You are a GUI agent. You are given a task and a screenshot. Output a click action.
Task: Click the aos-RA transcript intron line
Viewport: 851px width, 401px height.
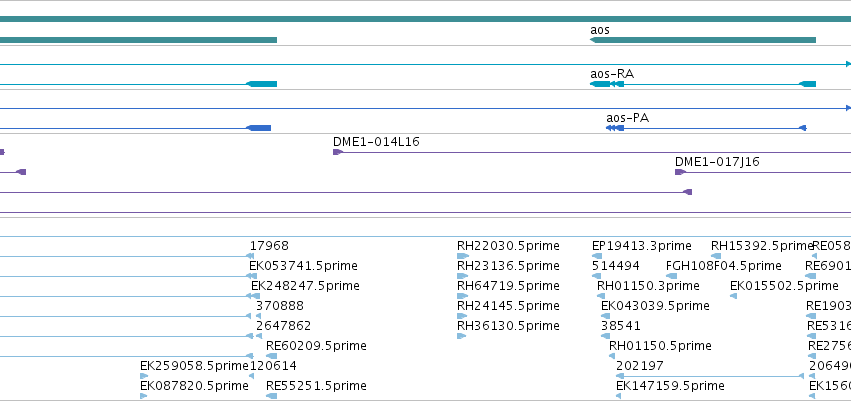(x=711, y=84)
